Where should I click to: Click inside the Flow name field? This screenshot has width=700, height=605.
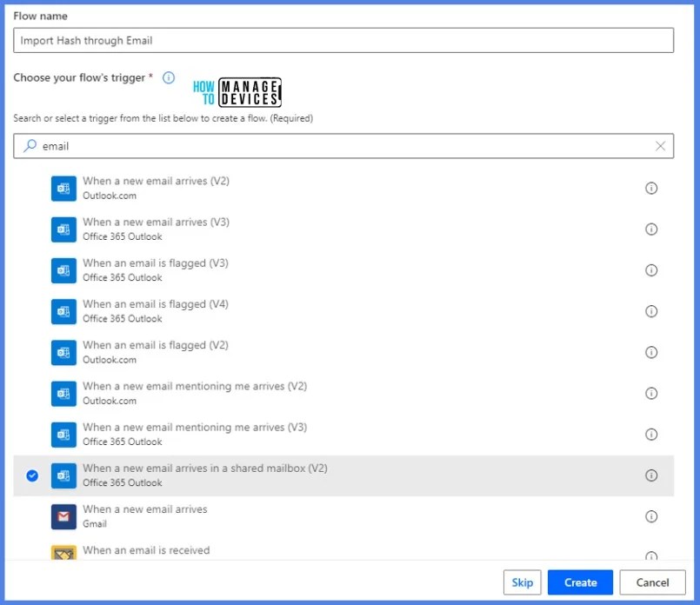click(x=345, y=40)
